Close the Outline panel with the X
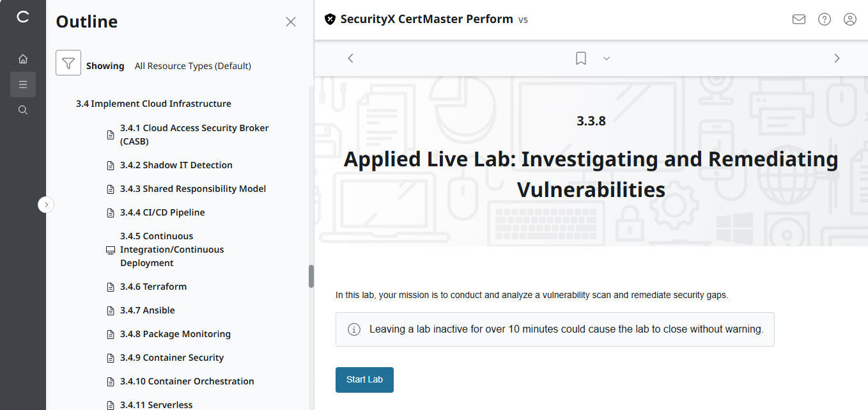The width and height of the screenshot is (868, 410). (291, 21)
